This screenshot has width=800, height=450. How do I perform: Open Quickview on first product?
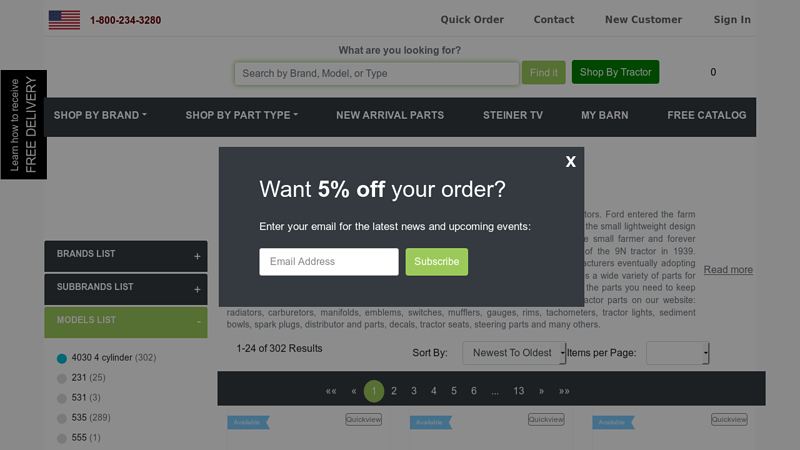coord(363,419)
